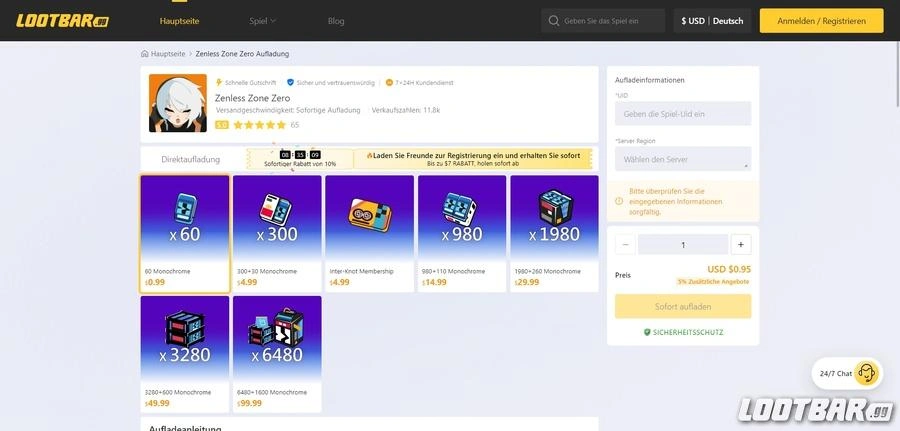The width and height of the screenshot is (900, 431).
Task: Expand the Spiel dropdown menu
Action: pos(262,21)
